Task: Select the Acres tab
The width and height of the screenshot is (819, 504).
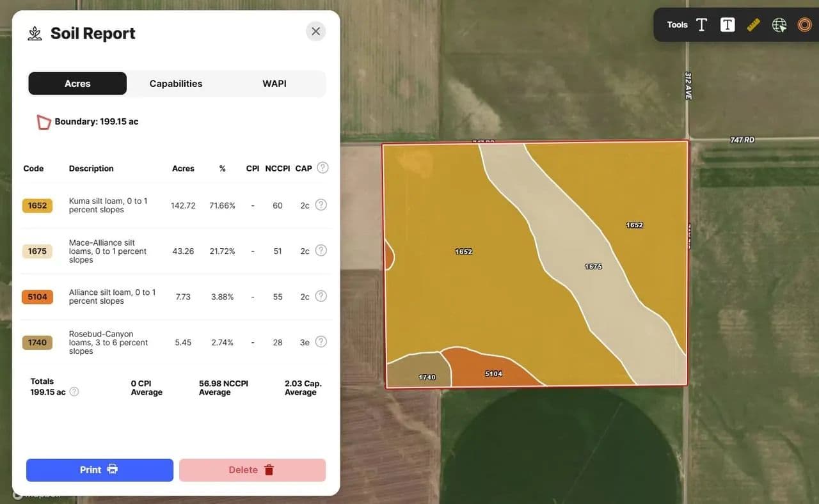Action: (77, 84)
